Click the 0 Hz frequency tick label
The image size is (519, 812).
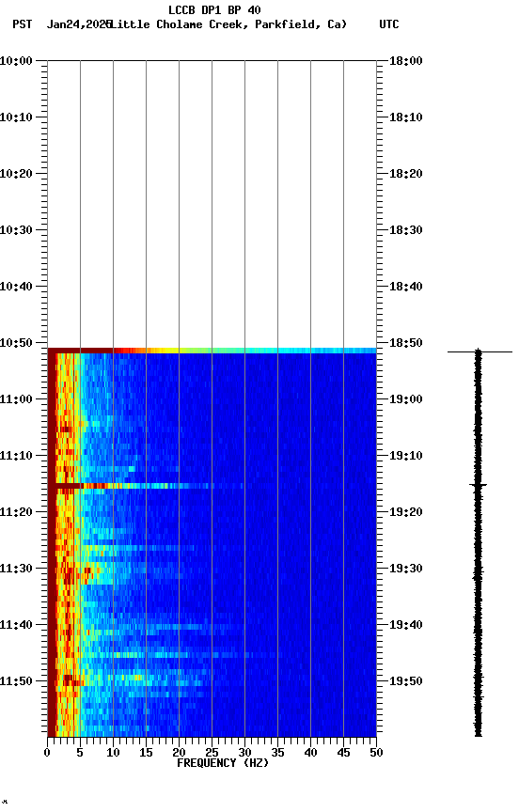pyautogui.click(x=47, y=753)
